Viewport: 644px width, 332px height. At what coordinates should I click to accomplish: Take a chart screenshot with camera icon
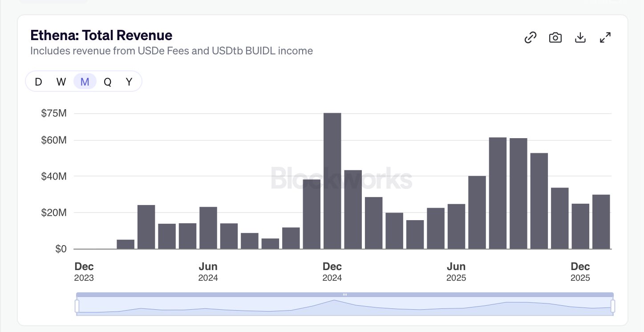coord(555,38)
